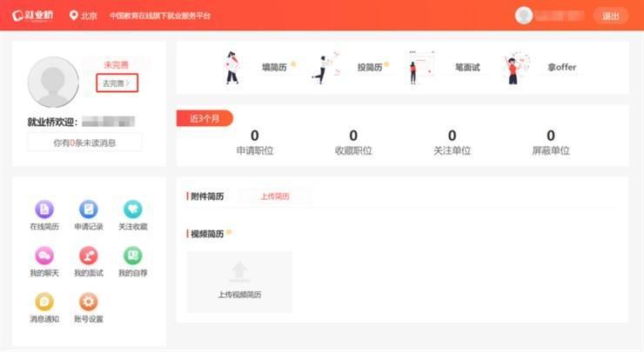Image resolution: width=644 pixels, height=352 pixels.
Task: Click the 中国教育在线旗下就业服务平台 tagline
Action: pyautogui.click(x=160, y=16)
